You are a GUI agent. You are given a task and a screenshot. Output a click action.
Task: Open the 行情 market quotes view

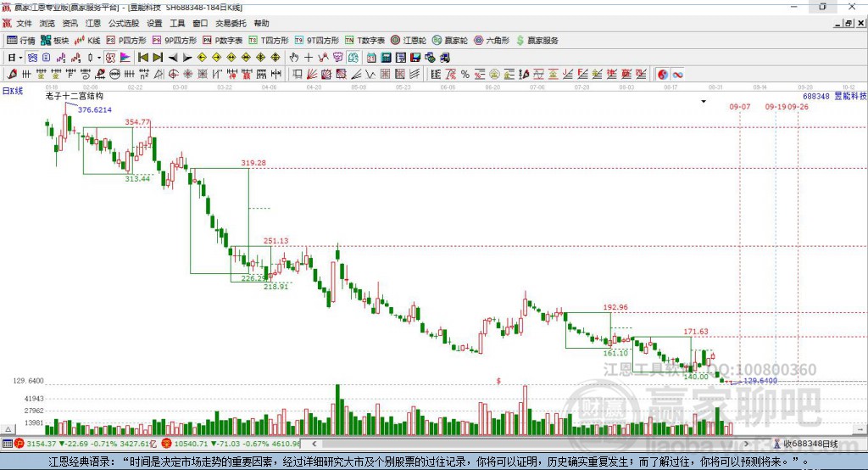21,41
